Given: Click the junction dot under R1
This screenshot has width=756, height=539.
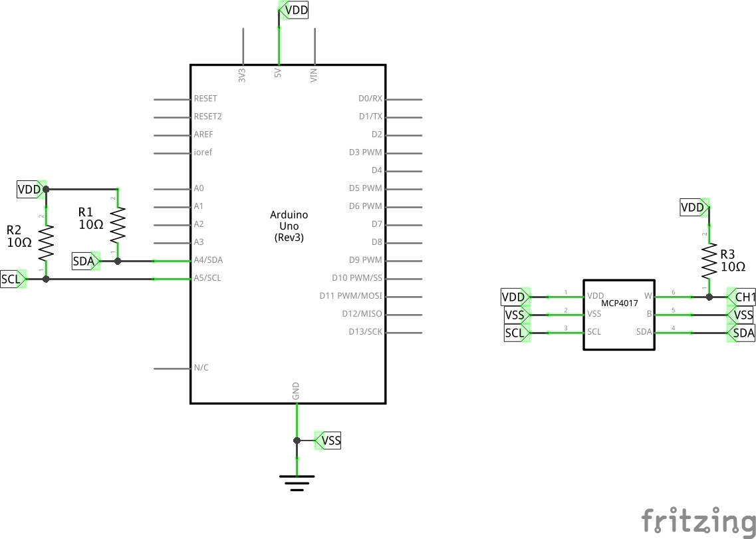Looking at the screenshot, I should point(118,261).
